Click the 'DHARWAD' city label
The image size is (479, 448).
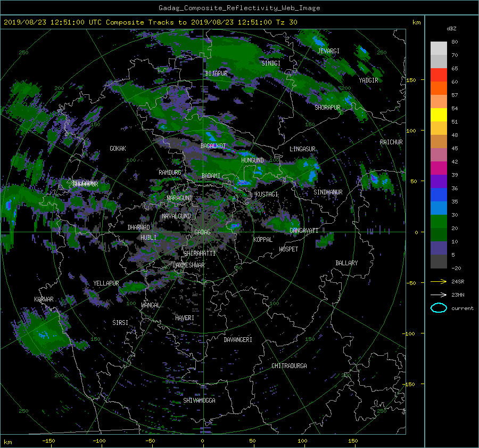(138, 227)
